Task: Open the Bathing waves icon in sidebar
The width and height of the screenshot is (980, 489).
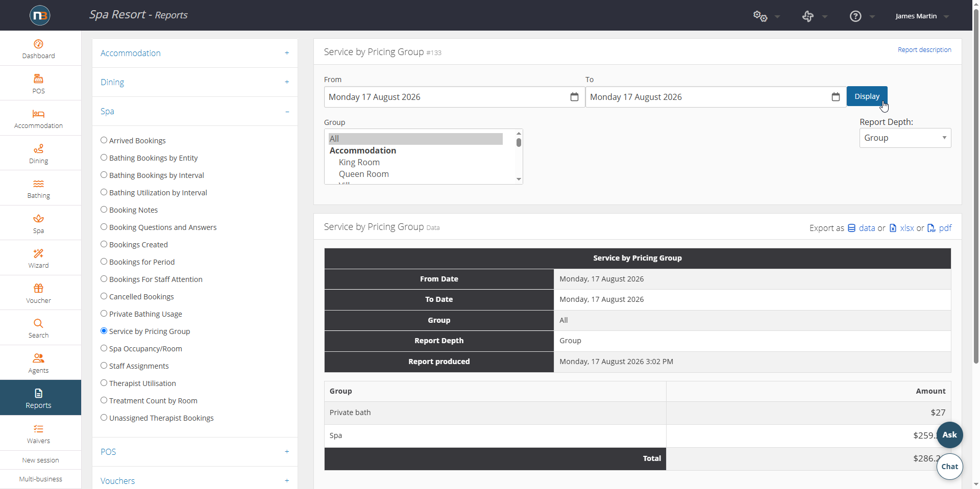Action: pos(38,184)
